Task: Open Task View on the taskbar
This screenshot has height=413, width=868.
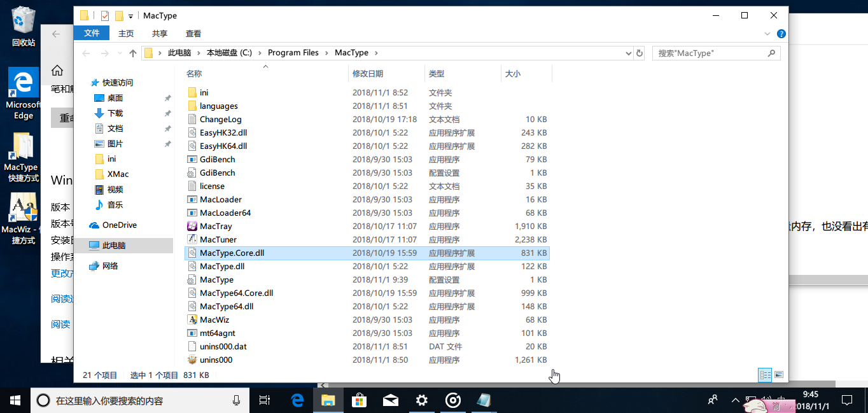Action: pos(265,400)
